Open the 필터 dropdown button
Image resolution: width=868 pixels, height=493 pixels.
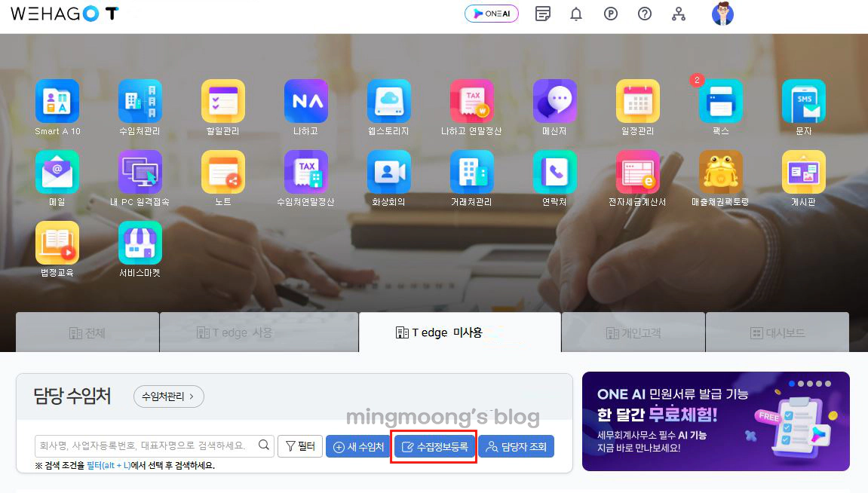coord(299,446)
